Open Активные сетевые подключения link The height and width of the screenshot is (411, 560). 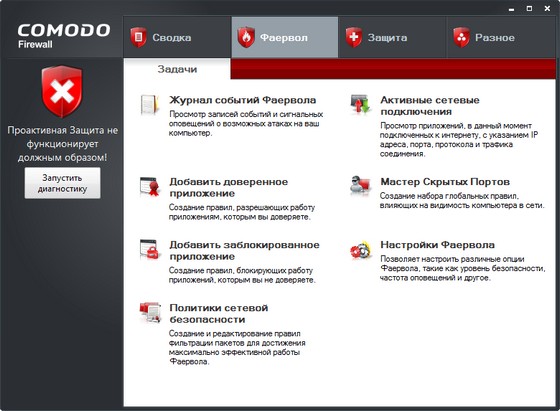(430, 106)
